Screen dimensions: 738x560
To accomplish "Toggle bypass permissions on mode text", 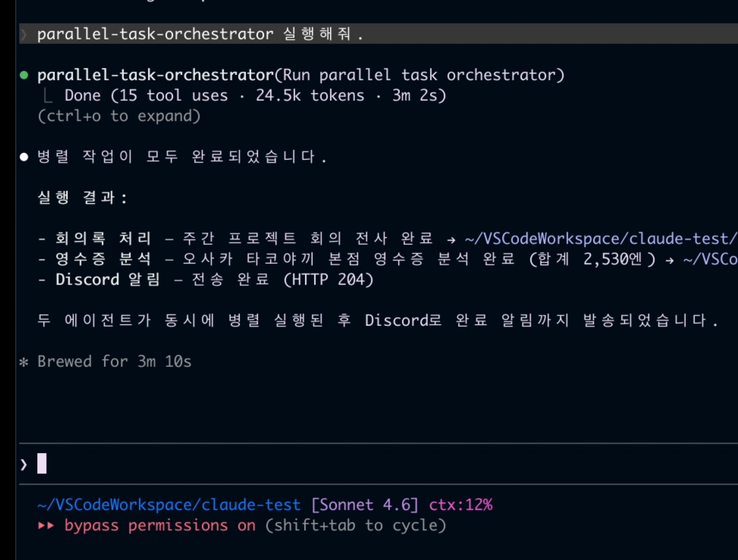I will (160, 526).
